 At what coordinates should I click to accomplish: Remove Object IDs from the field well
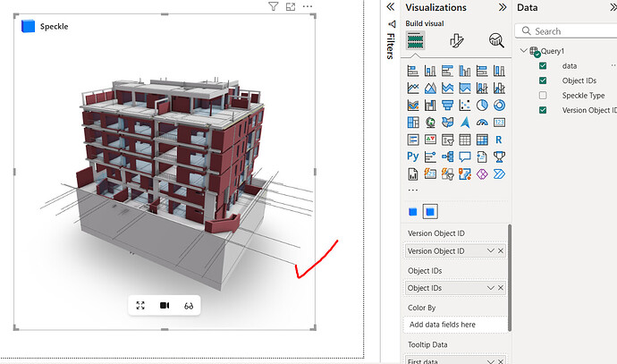click(x=501, y=288)
